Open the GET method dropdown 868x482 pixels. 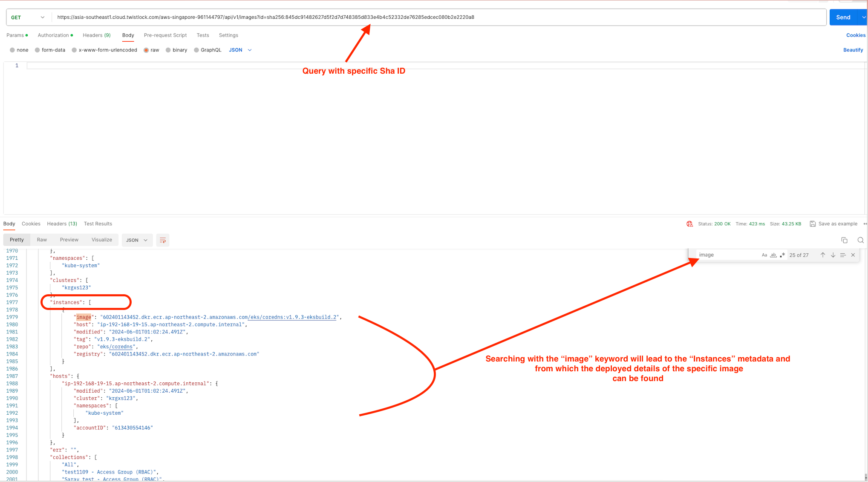coord(28,17)
